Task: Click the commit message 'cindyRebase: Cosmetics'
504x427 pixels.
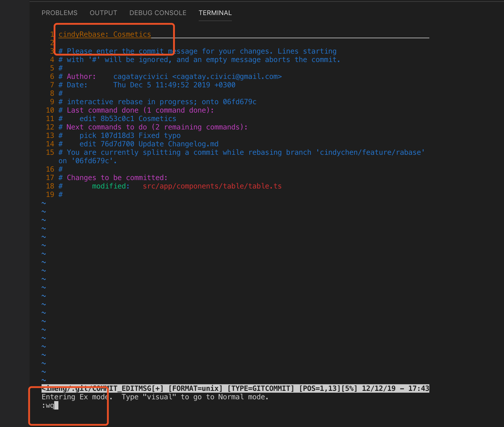Action: tap(104, 34)
